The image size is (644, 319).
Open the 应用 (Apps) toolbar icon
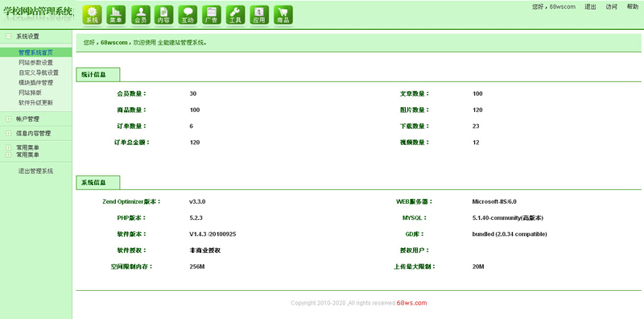259,15
